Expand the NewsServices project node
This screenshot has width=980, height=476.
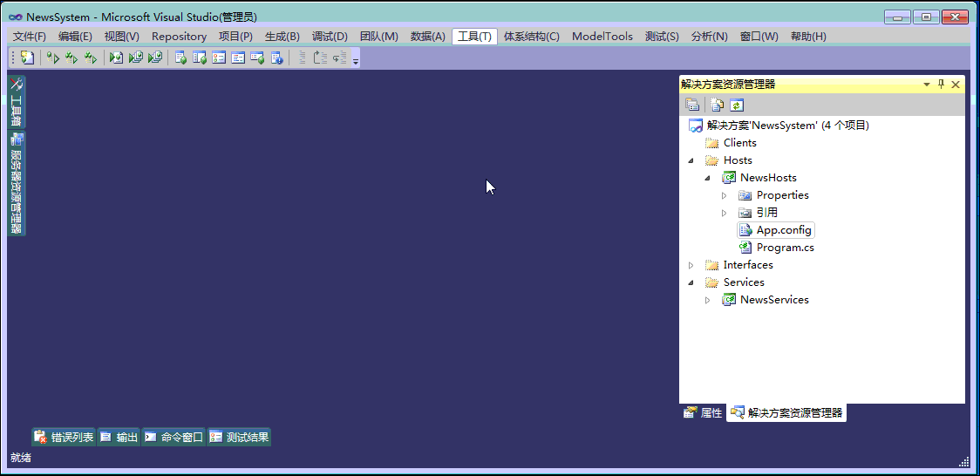coord(707,300)
